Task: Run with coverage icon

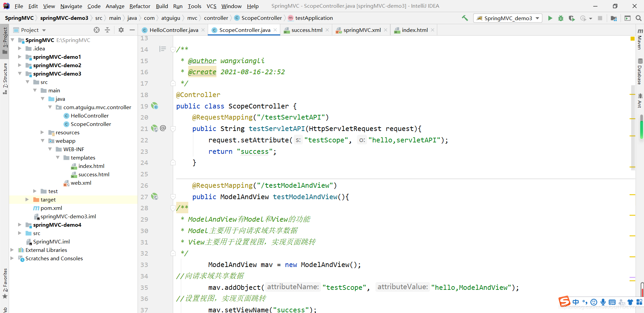Action: pos(572,18)
